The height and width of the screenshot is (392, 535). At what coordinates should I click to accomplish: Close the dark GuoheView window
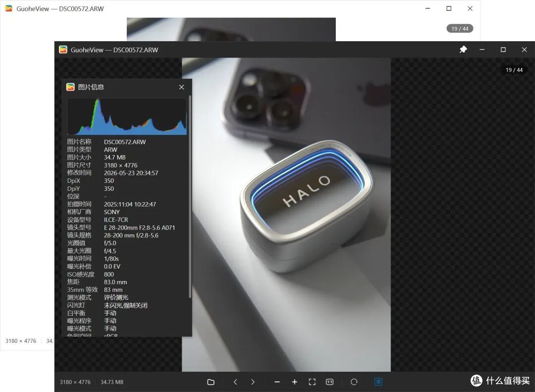pos(525,50)
